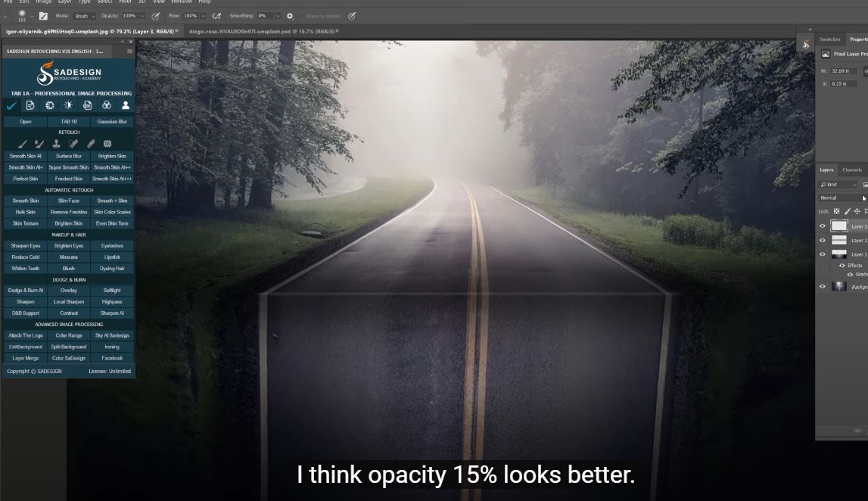Viewport: 868px width, 501px height.
Task: Toggle pressure for opacity icon
Action: [x=156, y=16]
